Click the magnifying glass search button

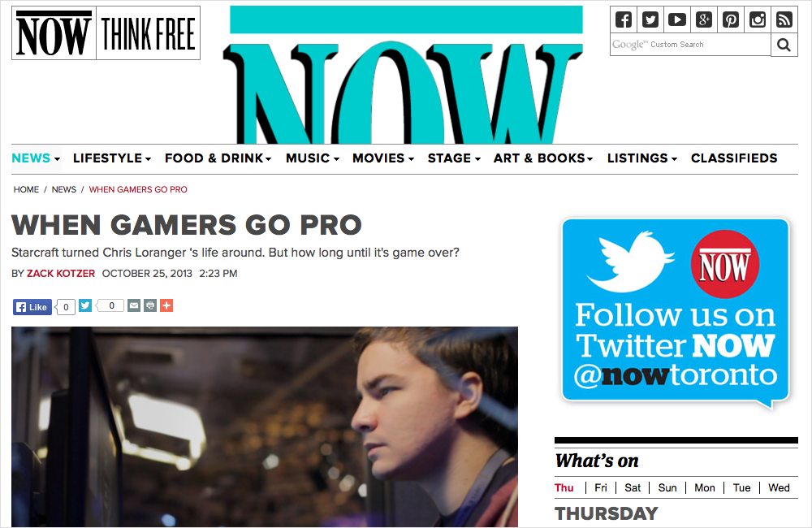[x=784, y=45]
